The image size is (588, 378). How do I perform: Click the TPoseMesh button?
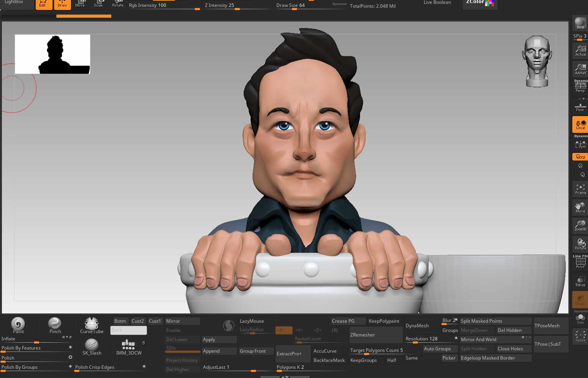(551, 326)
